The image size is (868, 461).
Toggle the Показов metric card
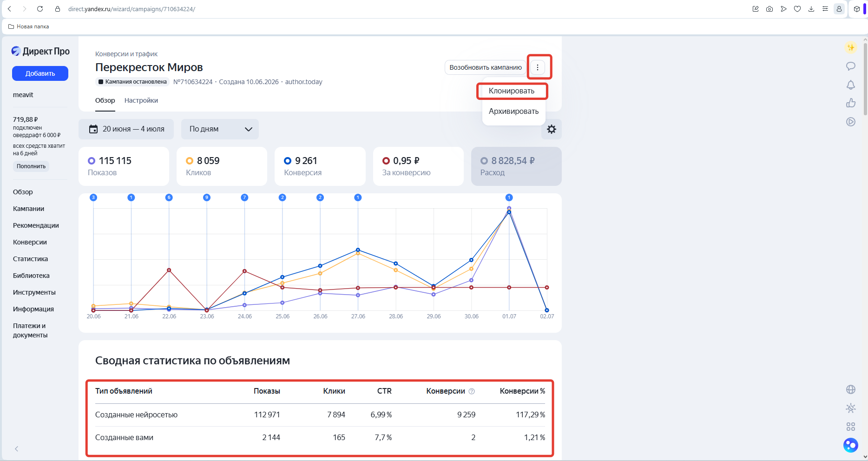[124, 166]
